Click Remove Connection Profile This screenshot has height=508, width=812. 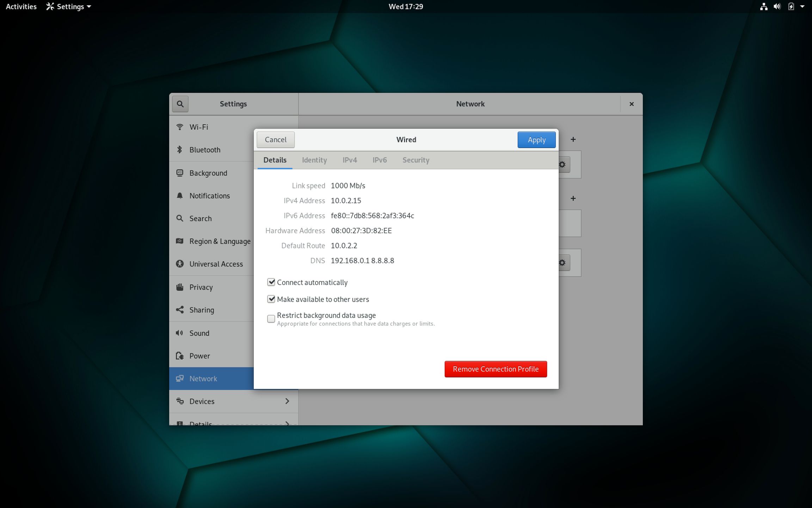[x=496, y=369]
